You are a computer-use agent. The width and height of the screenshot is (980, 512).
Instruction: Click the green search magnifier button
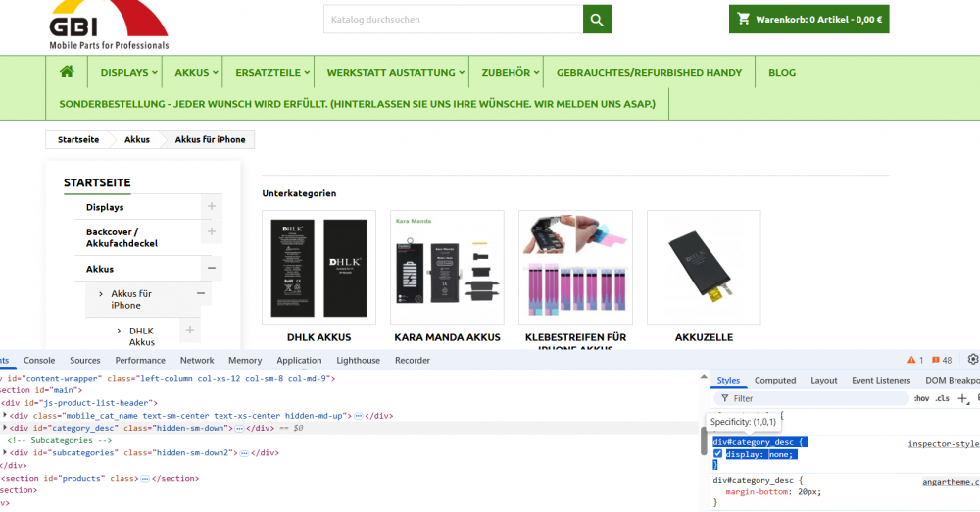point(597,20)
